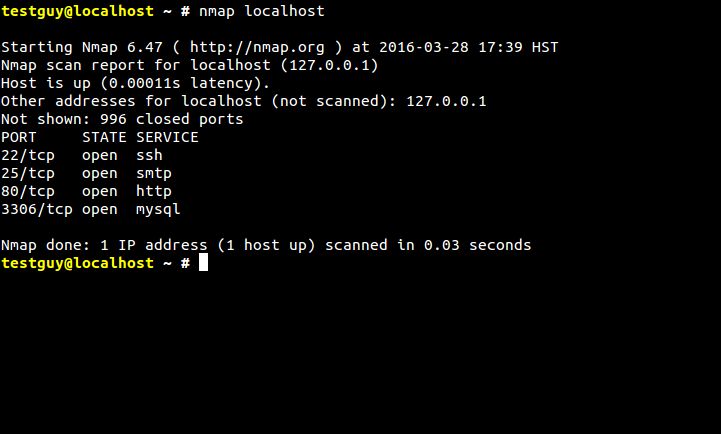Click the http service name
This screenshot has width=721, height=434.
[x=154, y=191]
